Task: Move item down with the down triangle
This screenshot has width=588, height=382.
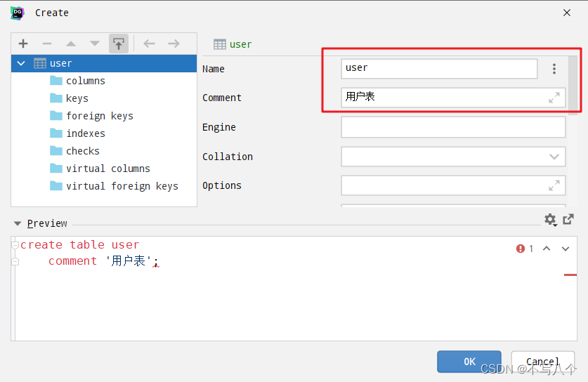Action: (x=95, y=44)
